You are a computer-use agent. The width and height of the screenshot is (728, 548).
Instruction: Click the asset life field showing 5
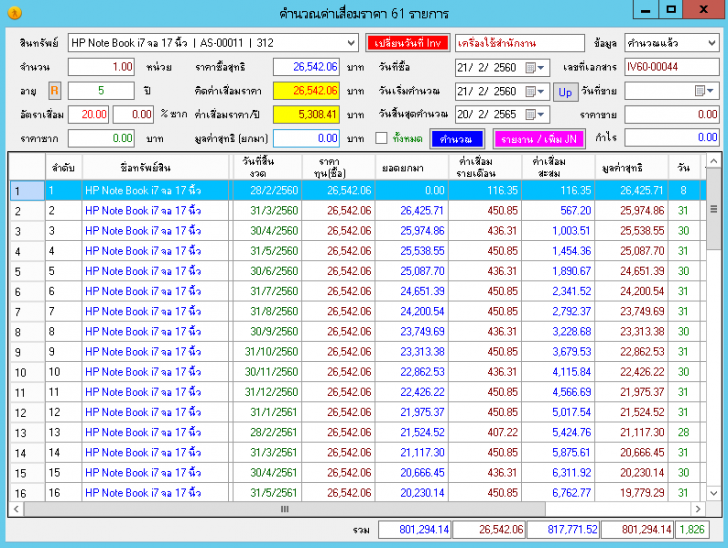click(x=101, y=91)
